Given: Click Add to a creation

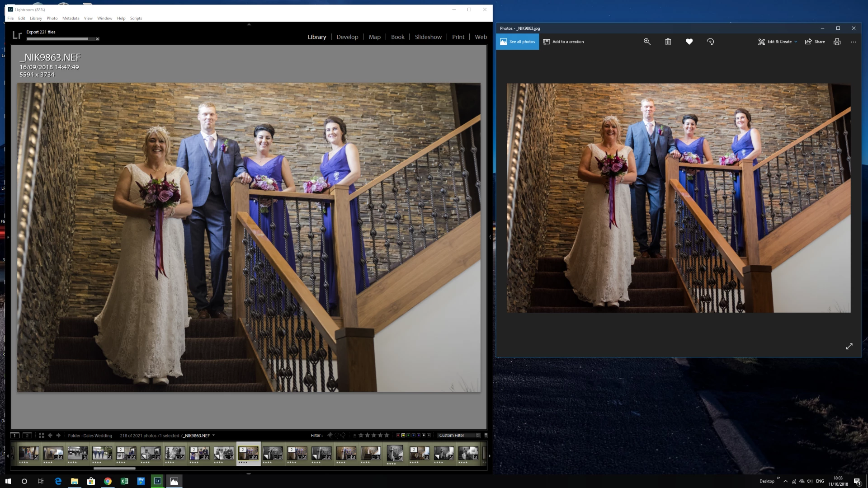Looking at the screenshot, I should [563, 42].
